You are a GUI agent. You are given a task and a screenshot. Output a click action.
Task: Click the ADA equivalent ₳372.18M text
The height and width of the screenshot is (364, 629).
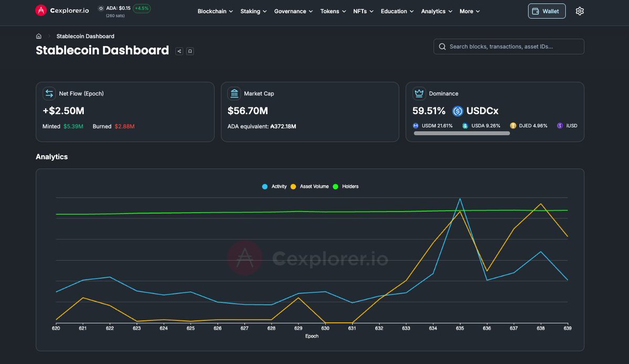(262, 126)
